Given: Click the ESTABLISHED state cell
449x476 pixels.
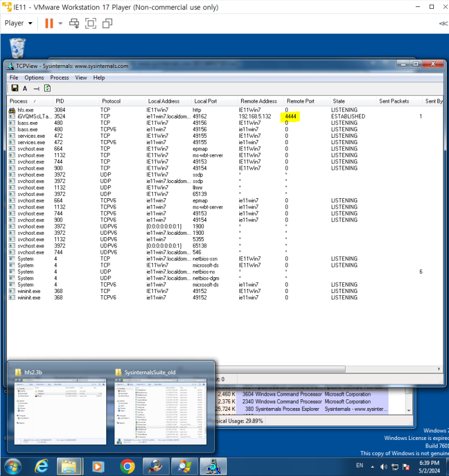Looking at the screenshot, I should pos(348,116).
